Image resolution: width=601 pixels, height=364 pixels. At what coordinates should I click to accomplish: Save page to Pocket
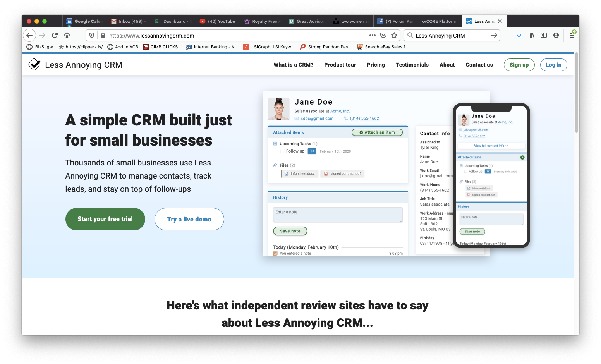(x=383, y=35)
